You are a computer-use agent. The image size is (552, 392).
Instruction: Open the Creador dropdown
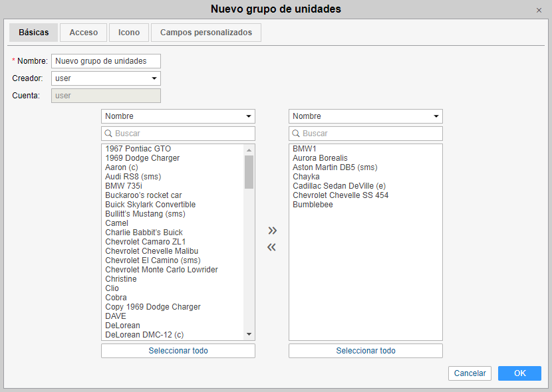click(106, 78)
